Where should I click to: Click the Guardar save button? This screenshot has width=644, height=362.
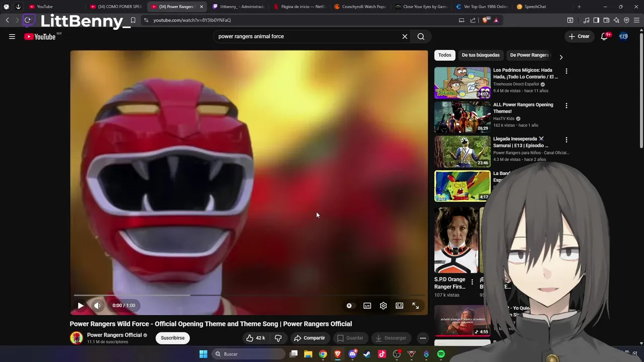pyautogui.click(x=350, y=338)
